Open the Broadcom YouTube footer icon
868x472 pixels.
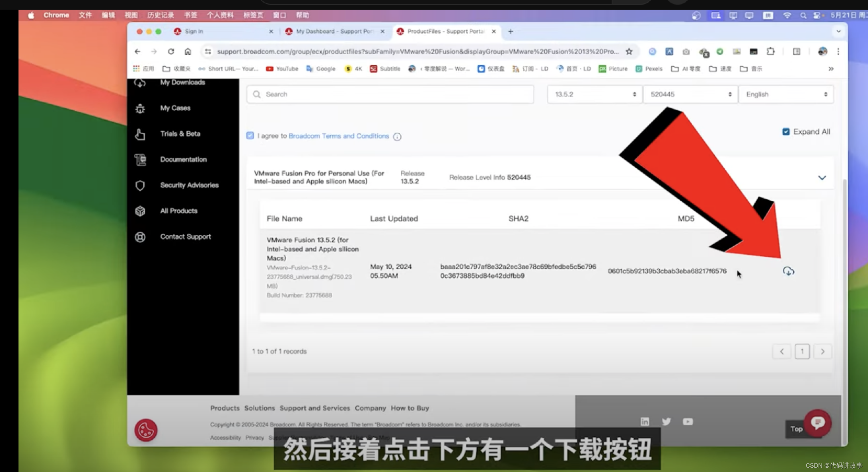click(x=688, y=421)
